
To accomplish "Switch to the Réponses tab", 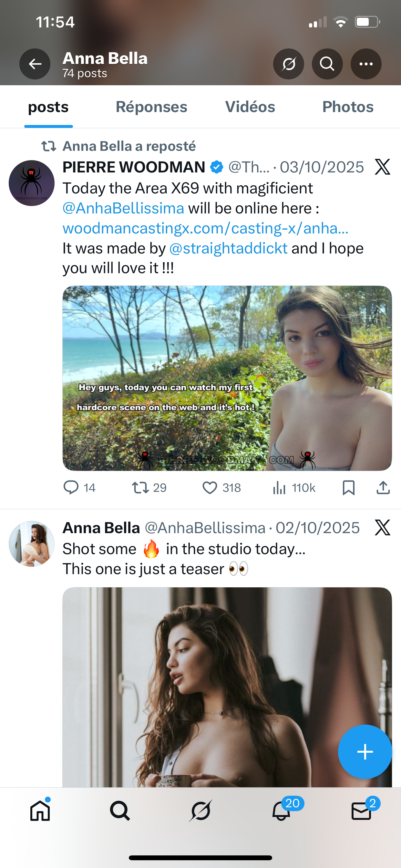I will tap(151, 107).
